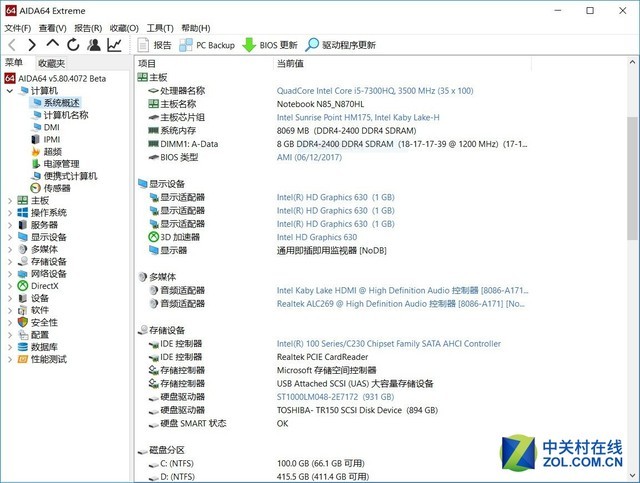Click BIOS 更新 with the green arrow
The image size is (640, 483).
[x=270, y=45]
